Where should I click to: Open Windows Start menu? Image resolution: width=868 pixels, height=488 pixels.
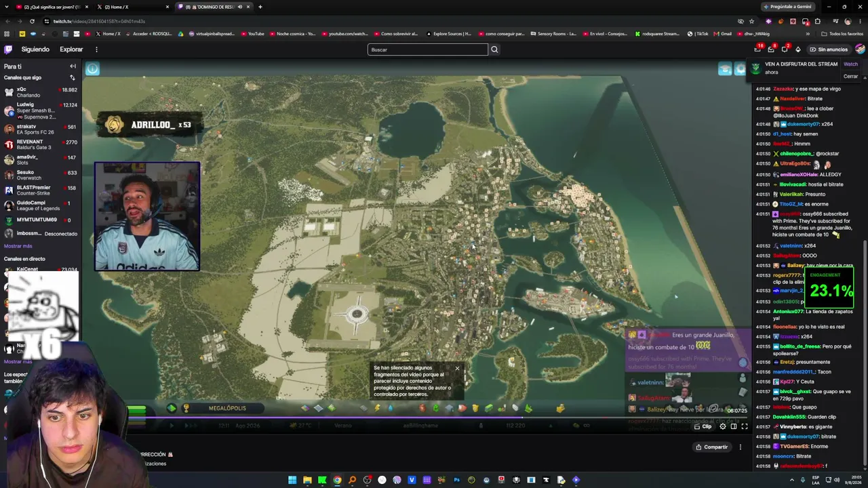point(292,480)
